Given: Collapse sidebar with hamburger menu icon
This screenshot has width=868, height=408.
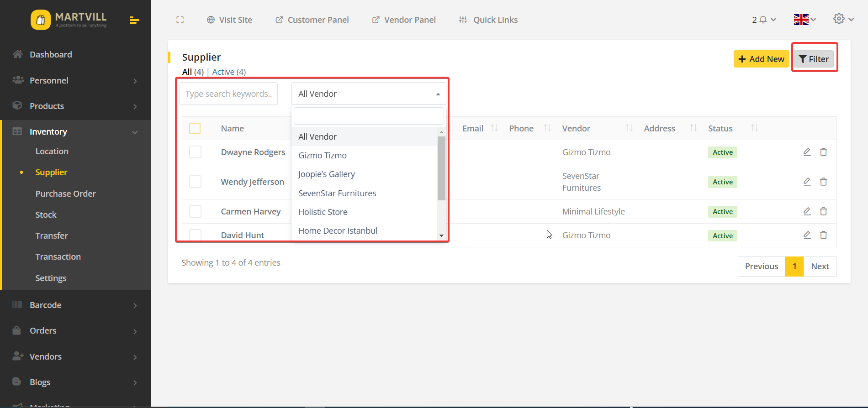Looking at the screenshot, I should pos(134,20).
